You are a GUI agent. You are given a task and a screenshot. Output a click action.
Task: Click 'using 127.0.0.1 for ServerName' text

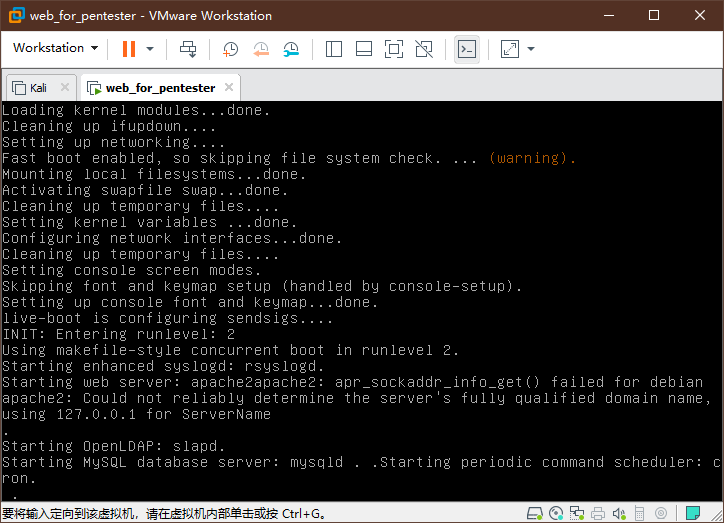tap(136, 414)
